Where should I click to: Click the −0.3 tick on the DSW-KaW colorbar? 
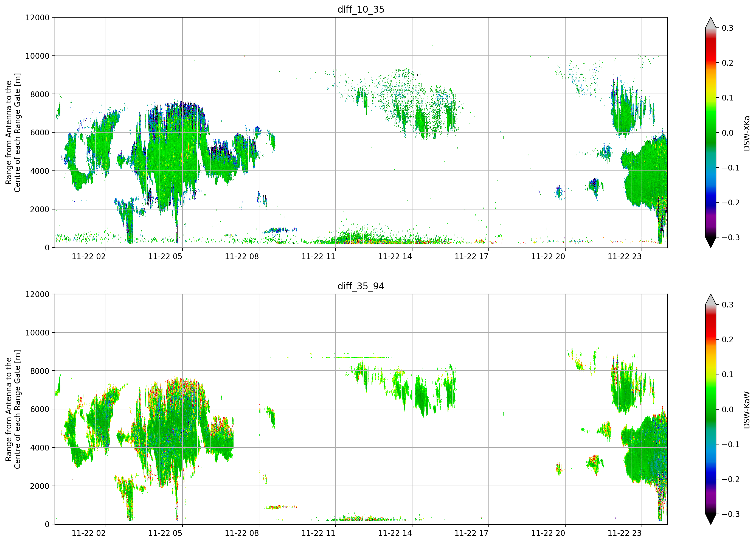click(x=731, y=514)
